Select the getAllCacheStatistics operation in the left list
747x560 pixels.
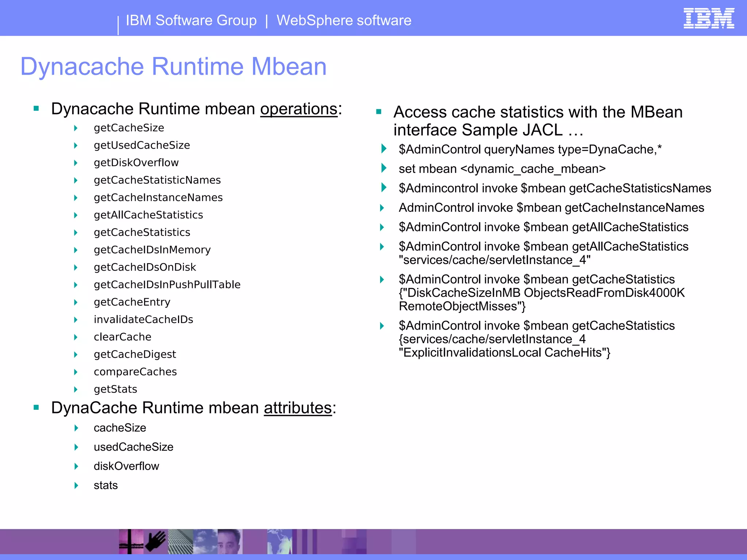pyautogui.click(x=148, y=215)
